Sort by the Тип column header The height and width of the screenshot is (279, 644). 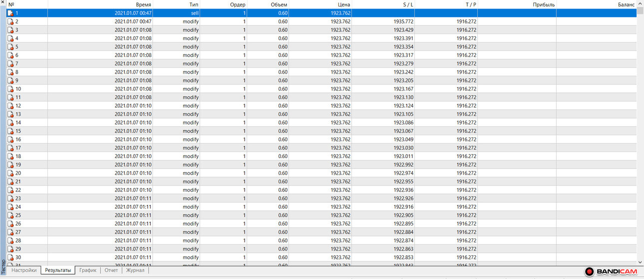coord(177,4)
